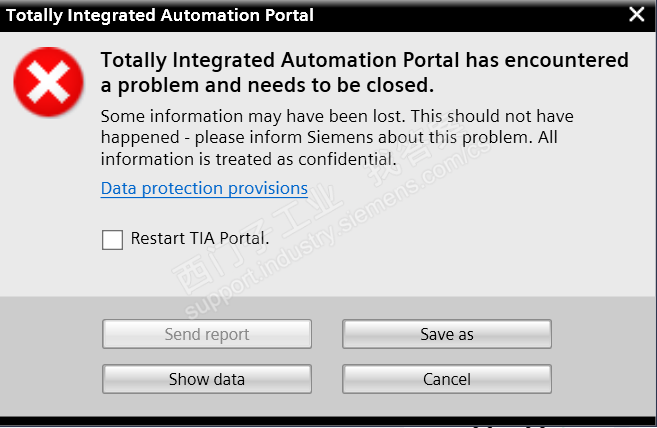Click the black strip below the dialog

tap(300, 422)
